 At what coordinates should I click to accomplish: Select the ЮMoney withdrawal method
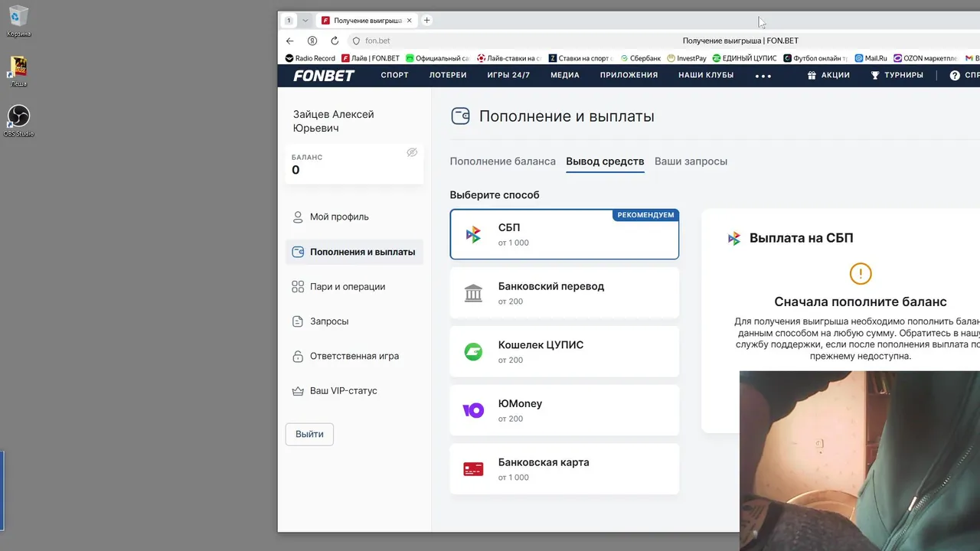click(564, 410)
